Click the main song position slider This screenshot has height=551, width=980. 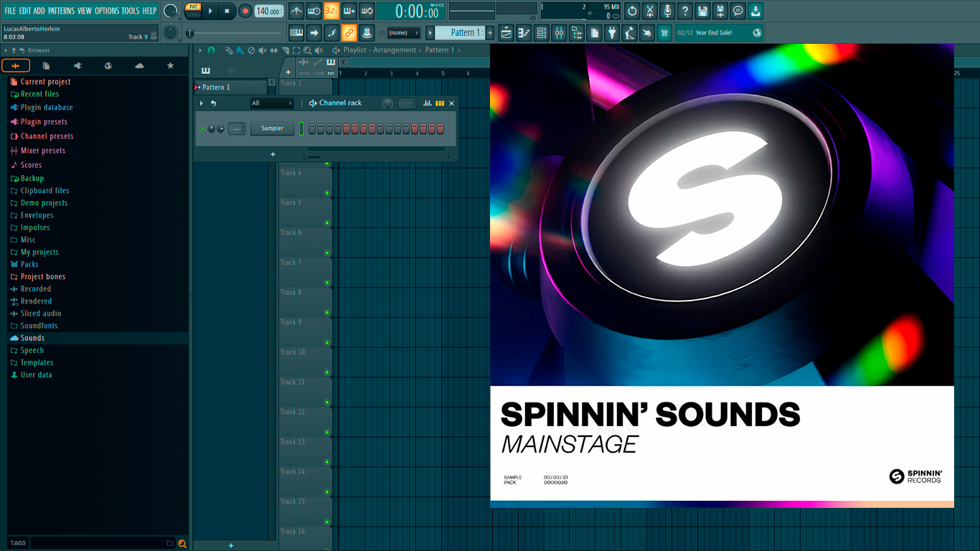(x=235, y=33)
